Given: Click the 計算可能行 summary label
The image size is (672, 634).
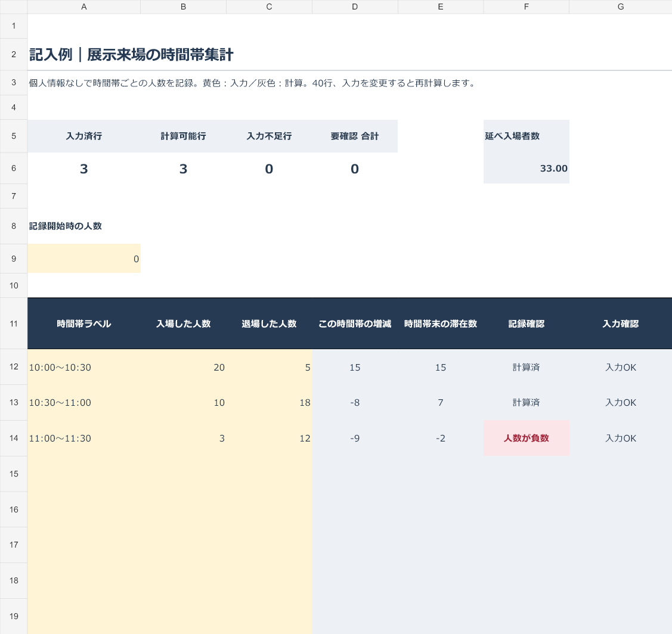Looking at the screenshot, I should coord(184,136).
